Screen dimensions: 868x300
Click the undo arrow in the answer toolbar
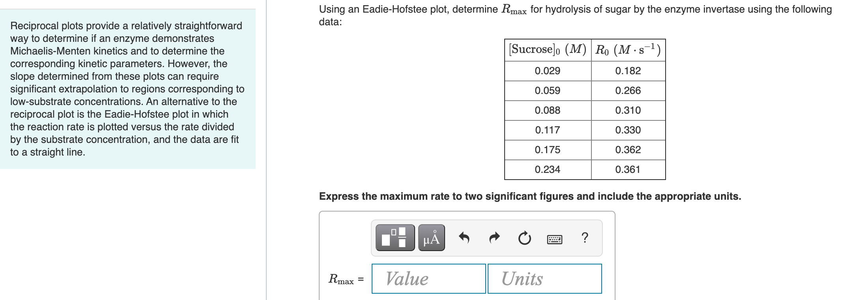[x=464, y=238]
